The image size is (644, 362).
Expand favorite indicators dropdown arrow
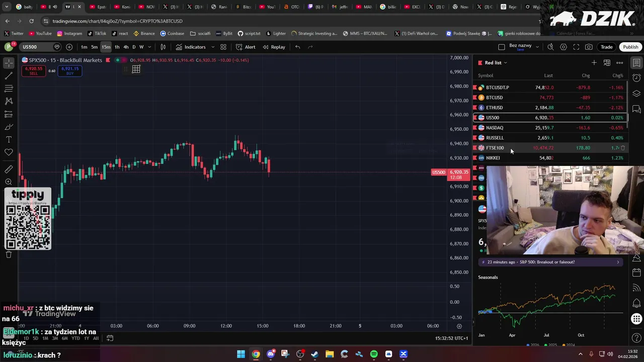click(x=212, y=47)
